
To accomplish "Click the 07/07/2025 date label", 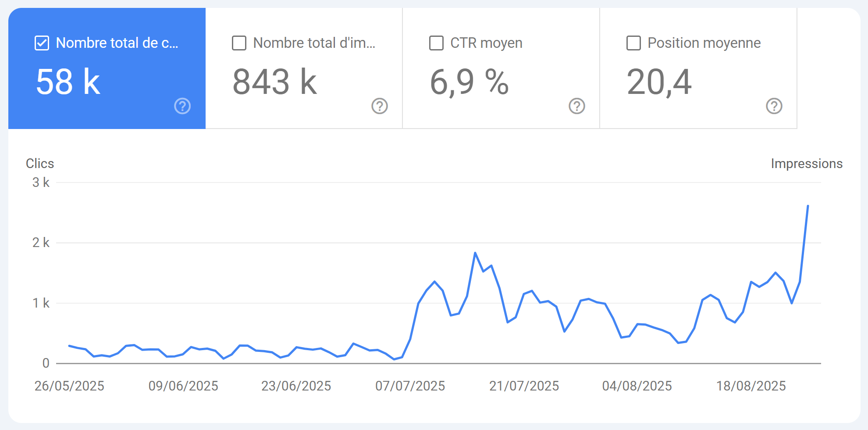I will pyautogui.click(x=410, y=386).
